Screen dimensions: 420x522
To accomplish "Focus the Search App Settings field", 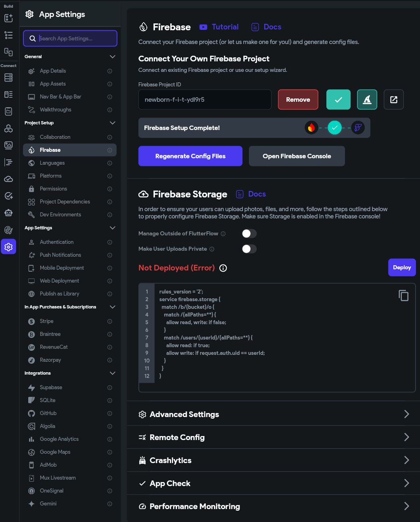I will (x=70, y=38).
